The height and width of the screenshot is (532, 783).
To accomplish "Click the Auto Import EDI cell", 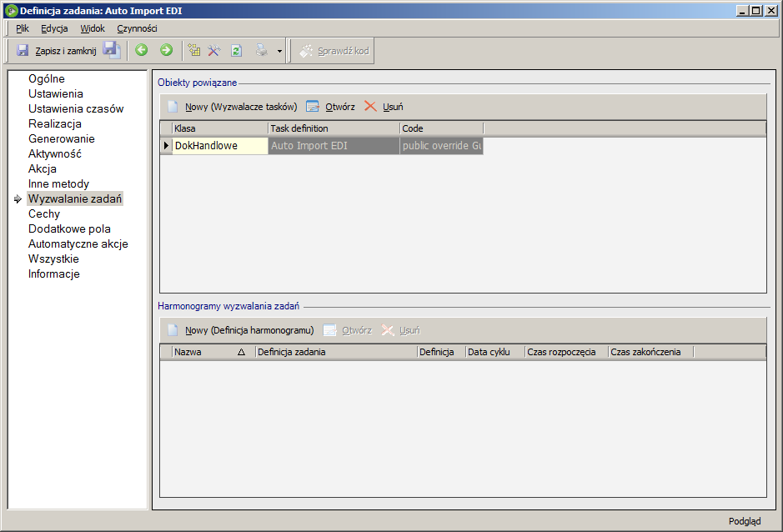I will (334, 146).
